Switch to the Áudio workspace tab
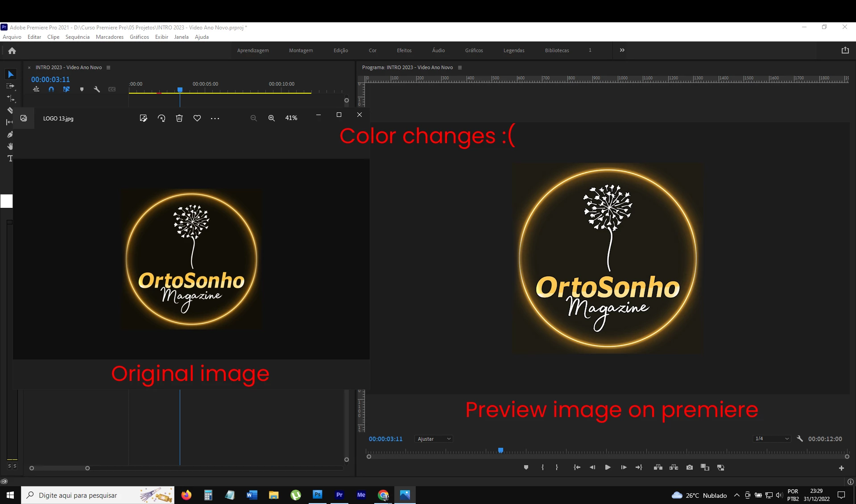 point(438,50)
